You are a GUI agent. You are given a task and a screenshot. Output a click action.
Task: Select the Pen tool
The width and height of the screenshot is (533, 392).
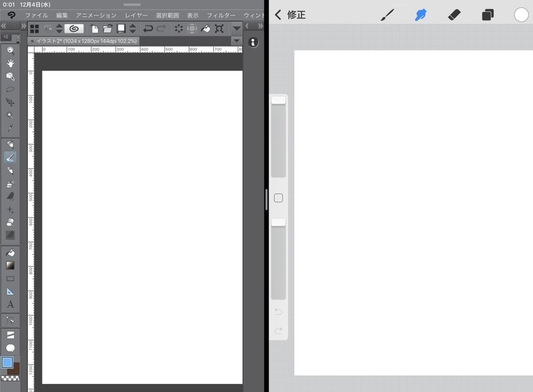pos(10,144)
